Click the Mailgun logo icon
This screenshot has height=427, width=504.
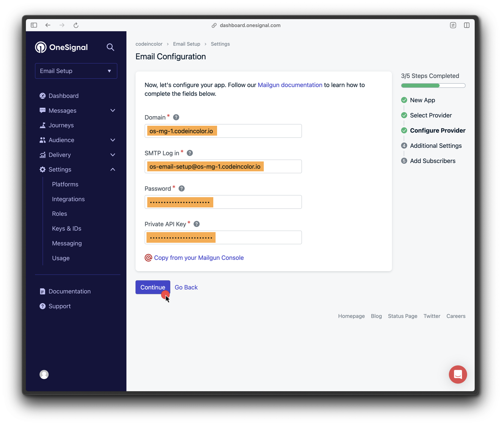148,258
